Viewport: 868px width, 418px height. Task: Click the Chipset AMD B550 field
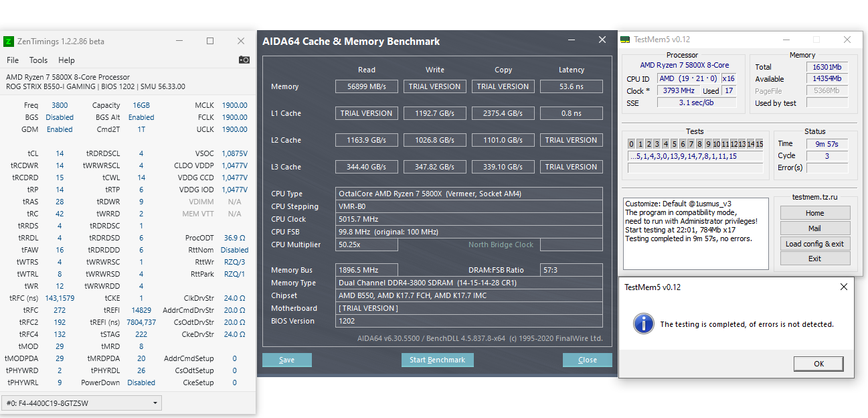469,295
